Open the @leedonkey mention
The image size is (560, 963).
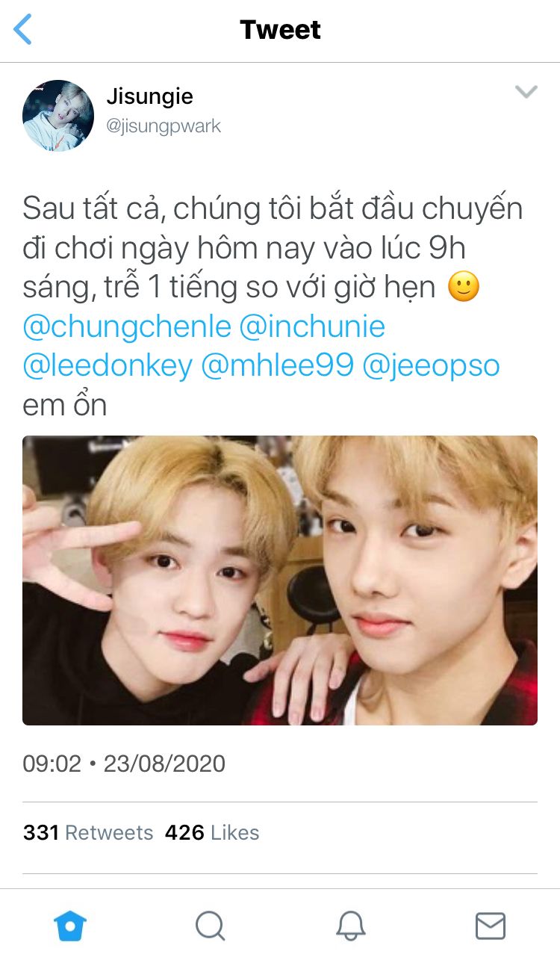coord(108,366)
